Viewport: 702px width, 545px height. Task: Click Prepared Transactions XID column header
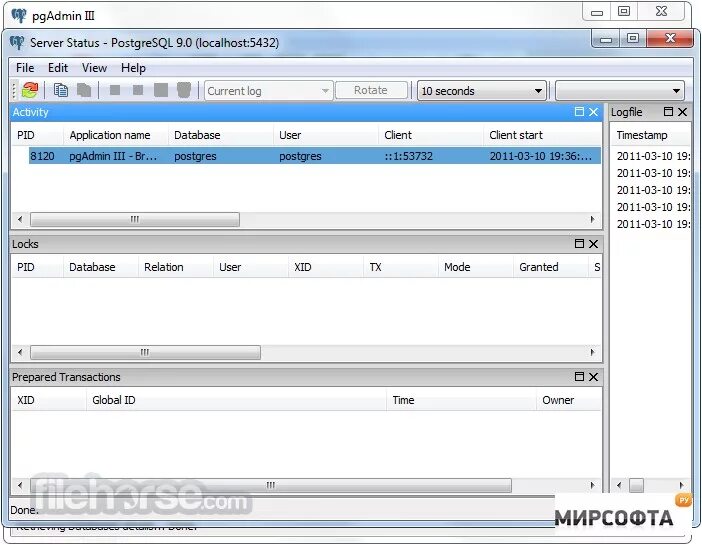click(x=48, y=400)
